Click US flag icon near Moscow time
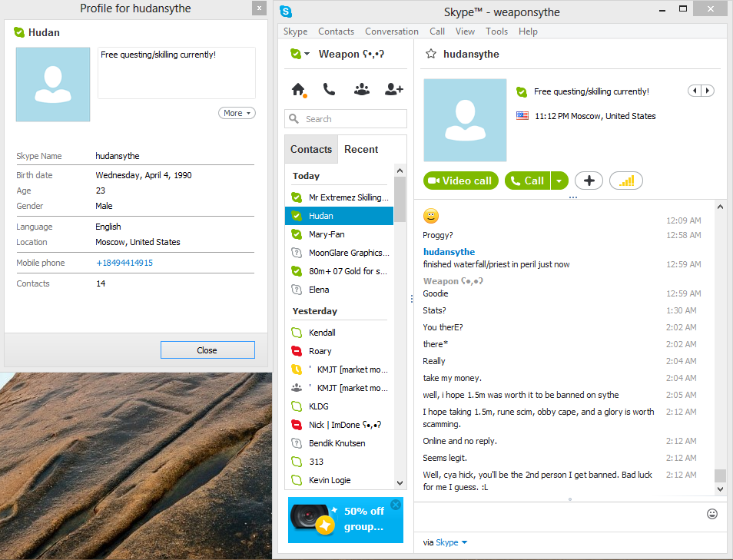This screenshot has height=560, width=733. coord(522,115)
